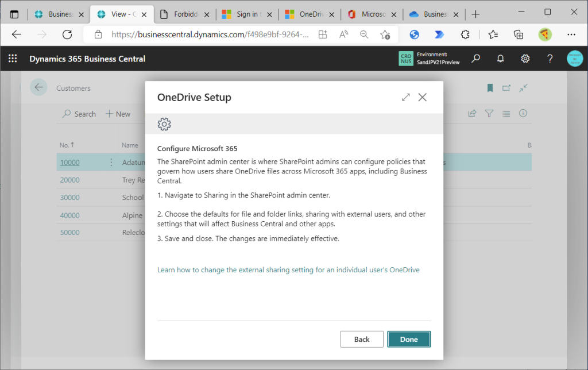This screenshot has height=370, width=588.
Task: Open a new browser tab
Action: coord(475,14)
